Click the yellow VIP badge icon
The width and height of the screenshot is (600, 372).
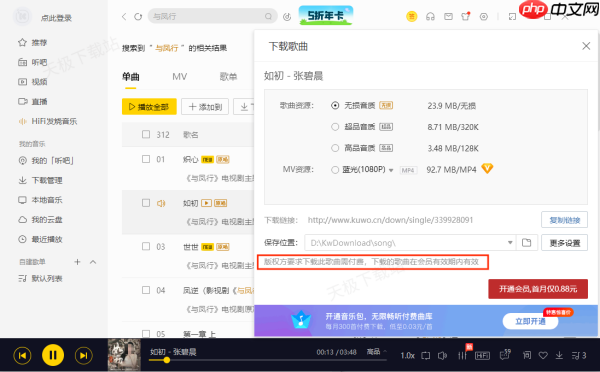coord(412,16)
